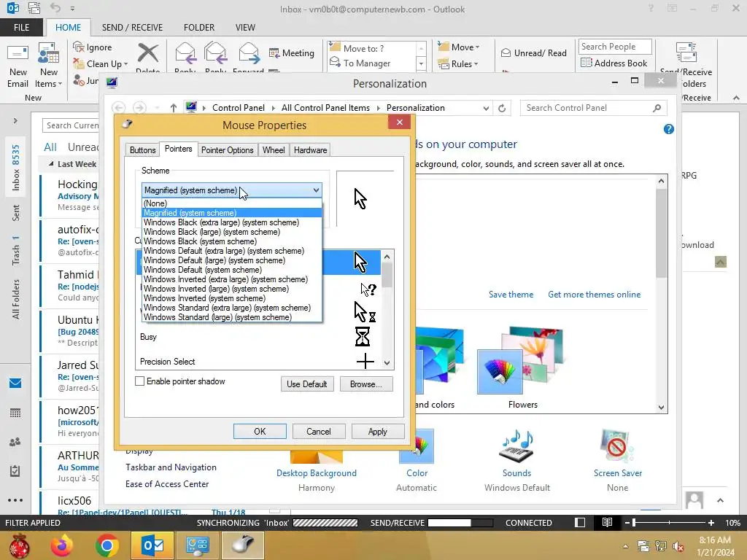Click the Reply All icon in Outlook ribbon
This screenshot has height=560, width=747.
coord(215,53)
